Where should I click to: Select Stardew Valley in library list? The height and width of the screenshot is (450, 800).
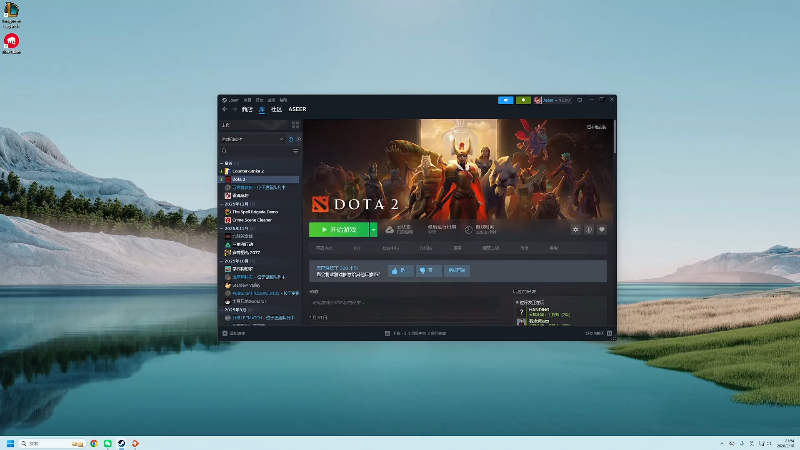246,285
